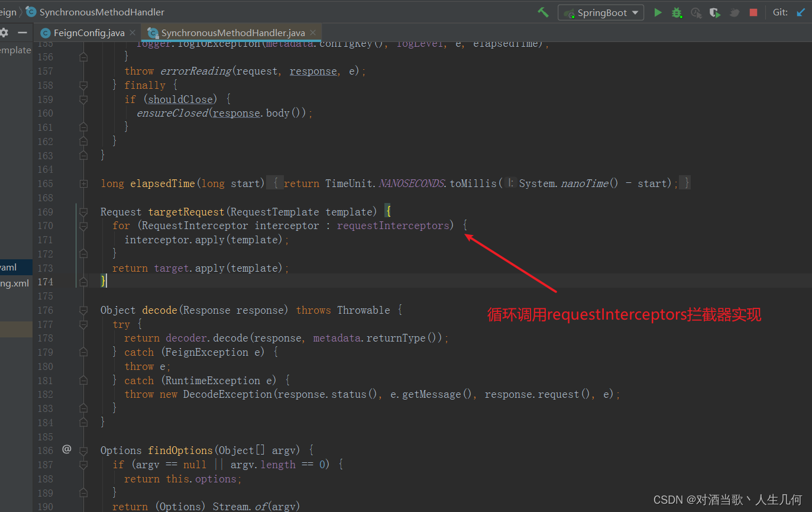Click DecodeException constructor on line 182
This screenshot has width=812, height=512.
pos(228,394)
